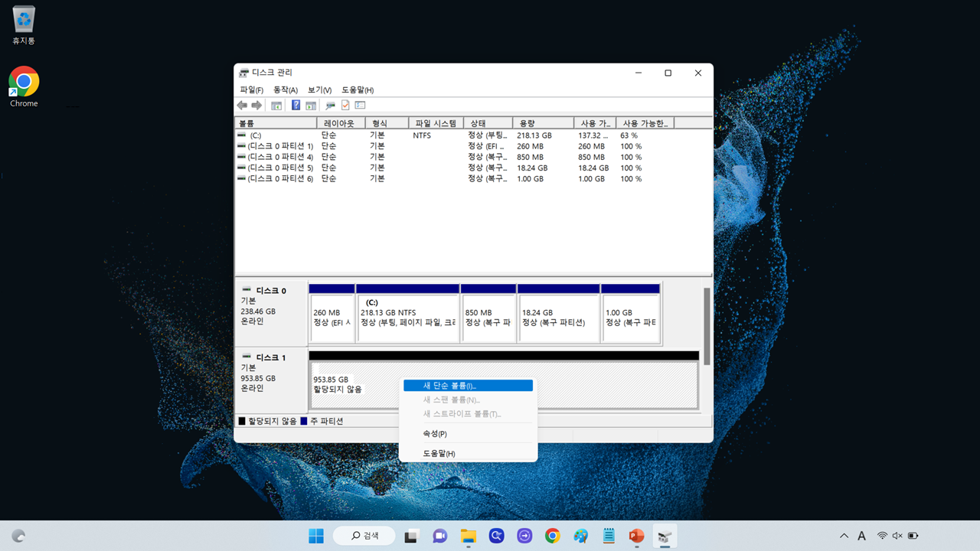This screenshot has height=551, width=980.
Task: Toggle the console tree pane toolbar icon
Action: (276, 105)
